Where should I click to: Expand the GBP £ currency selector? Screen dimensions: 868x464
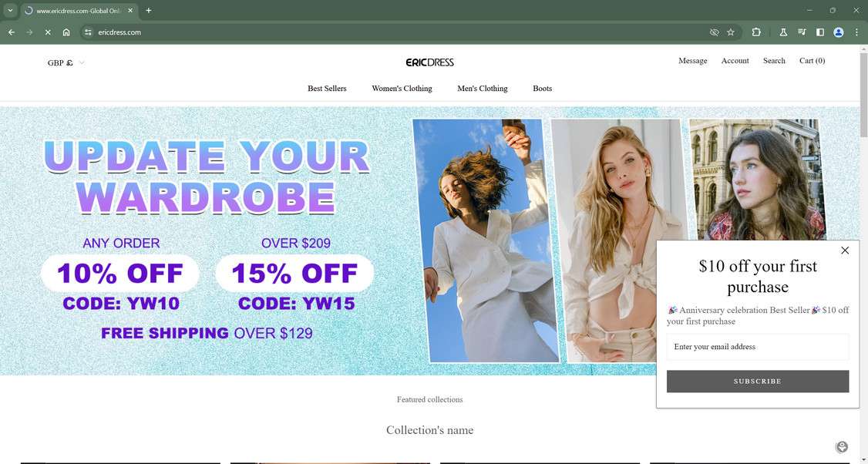pos(66,62)
